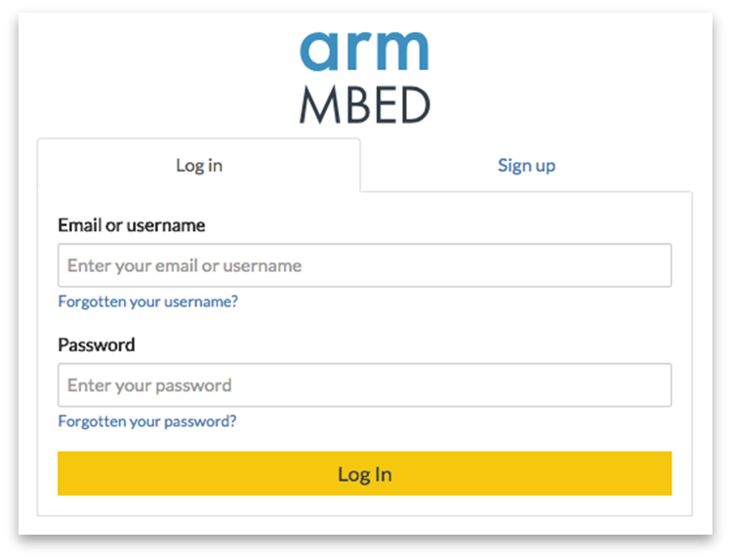729x560 pixels.
Task: Click the "Enter your email or username" placeholder
Action: [x=184, y=265]
